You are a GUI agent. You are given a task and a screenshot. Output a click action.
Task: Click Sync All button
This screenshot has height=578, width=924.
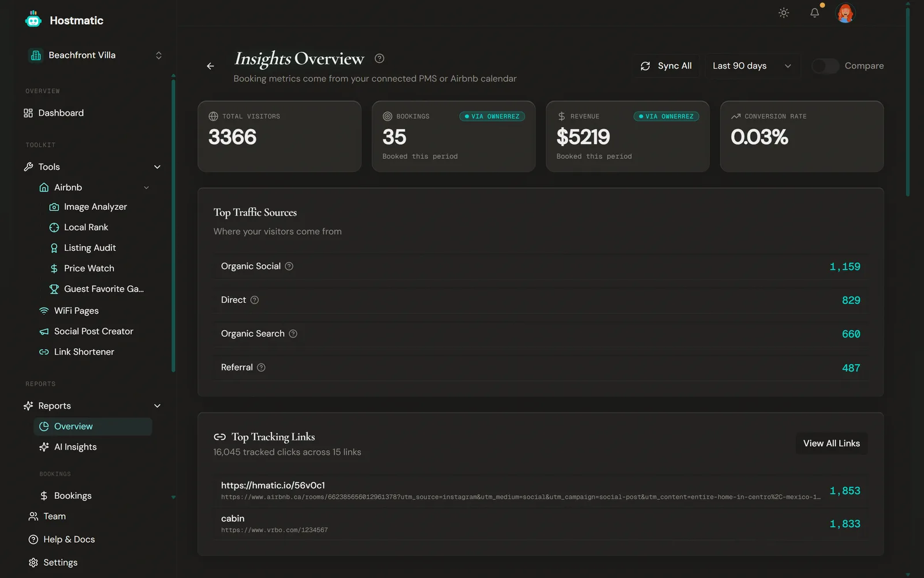(666, 66)
